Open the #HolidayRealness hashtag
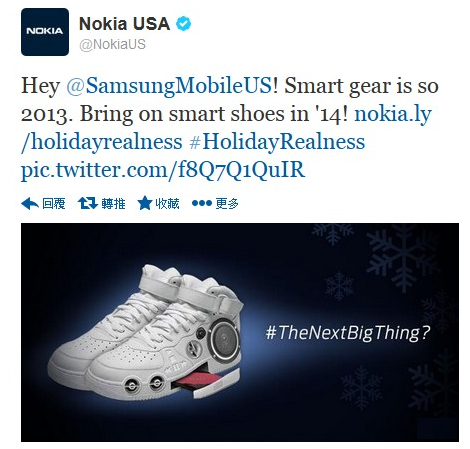This screenshot has width=470, height=449. [277, 142]
